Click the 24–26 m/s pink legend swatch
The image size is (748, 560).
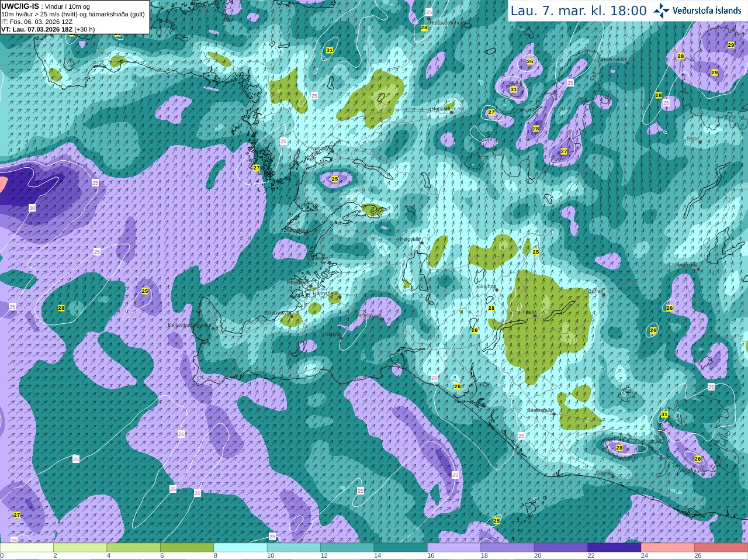tap(667, 548)
